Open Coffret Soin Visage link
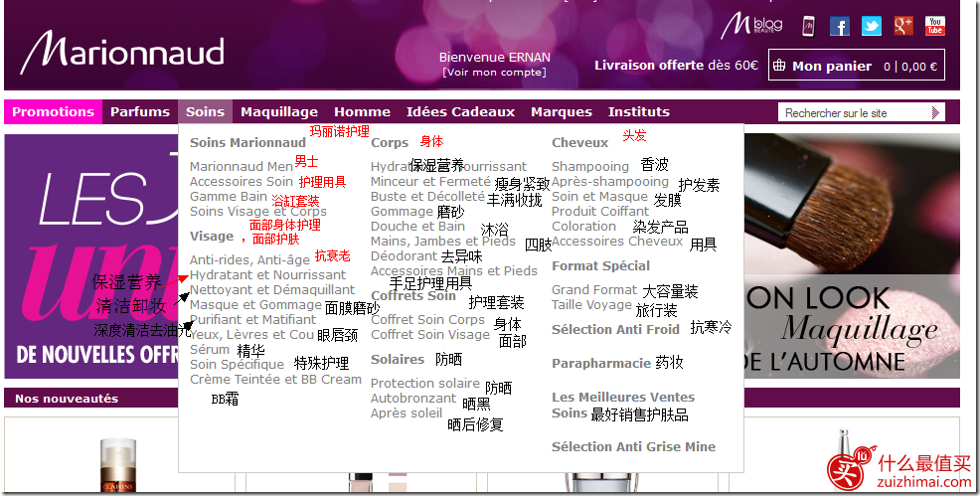This screenshot has width=980, height=496. (x=430, y=335)
